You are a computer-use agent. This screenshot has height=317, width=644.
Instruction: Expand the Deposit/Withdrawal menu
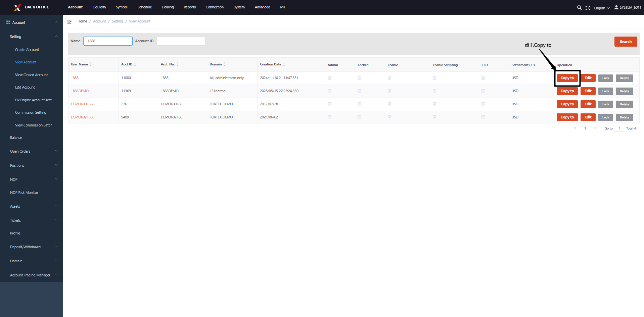click(56, 247)
